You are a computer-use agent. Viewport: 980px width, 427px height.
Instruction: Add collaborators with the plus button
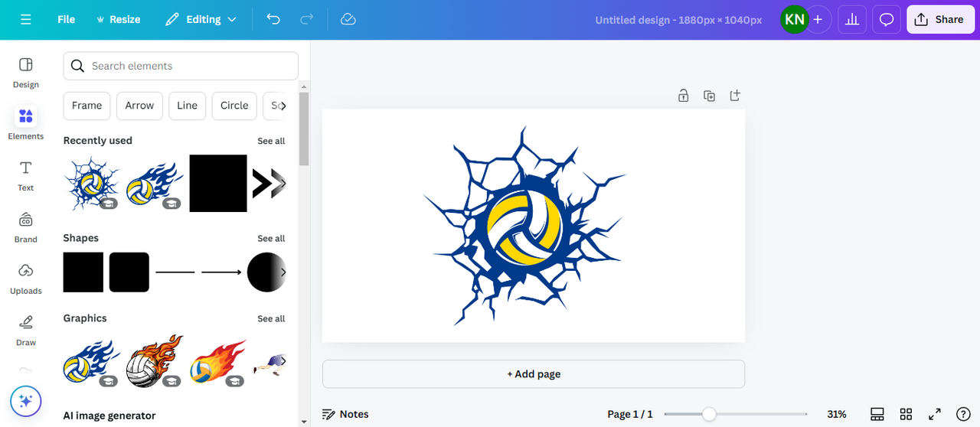click(818, 20)
